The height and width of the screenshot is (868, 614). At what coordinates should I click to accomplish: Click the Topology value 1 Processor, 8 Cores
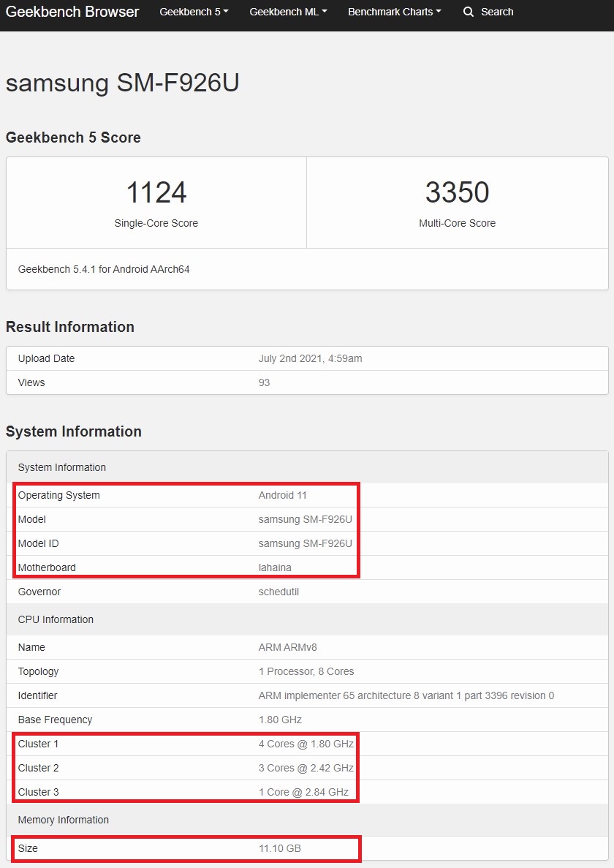click(x=306, y=671)
